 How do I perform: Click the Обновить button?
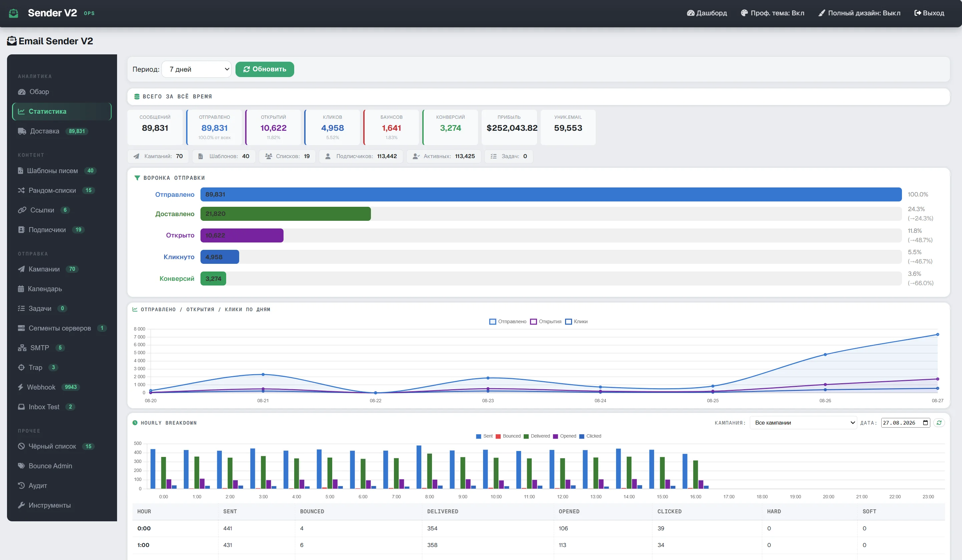coord(265,69)
